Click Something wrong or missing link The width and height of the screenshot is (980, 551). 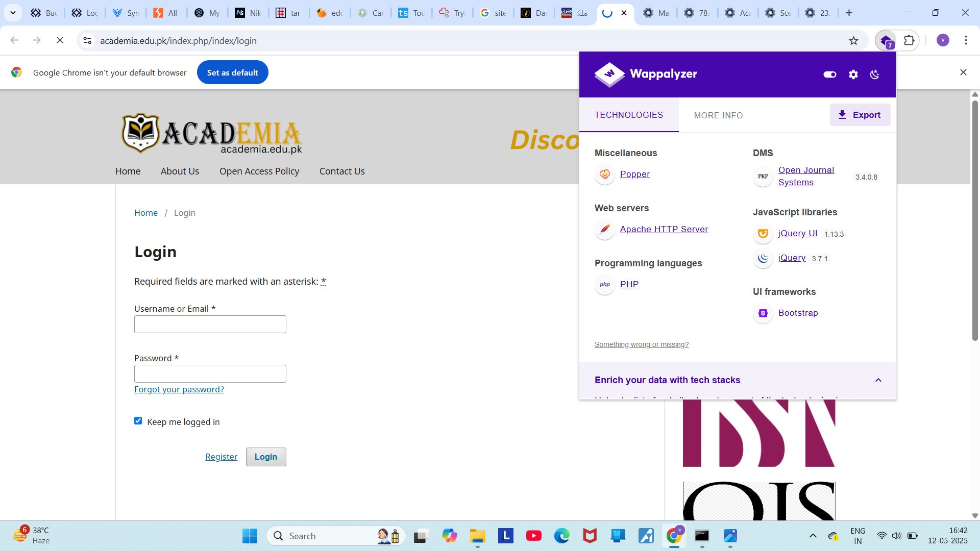642,344
